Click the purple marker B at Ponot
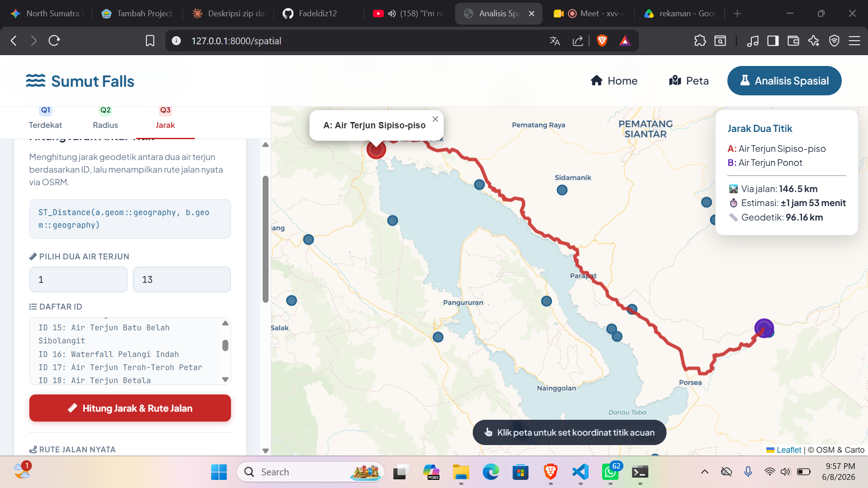This screenshot has height=488, width=868. click(x=764, y=328)
